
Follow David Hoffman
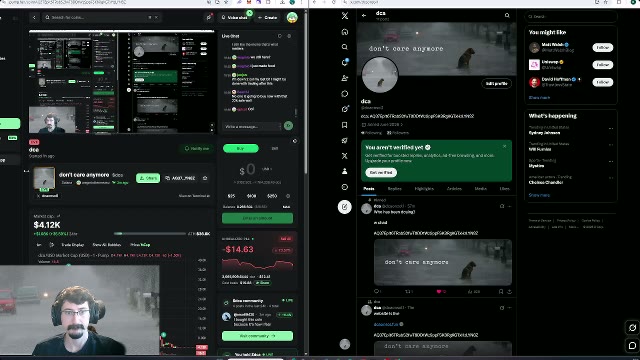[602, 82]
